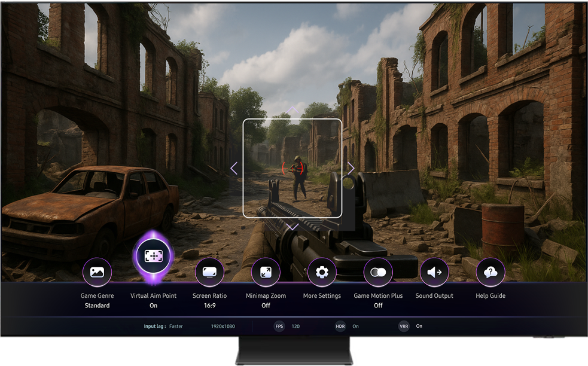Click the 1920x1080 resolution readout
Viewport: 588px width, 366px height.
[x=224, y=326]
